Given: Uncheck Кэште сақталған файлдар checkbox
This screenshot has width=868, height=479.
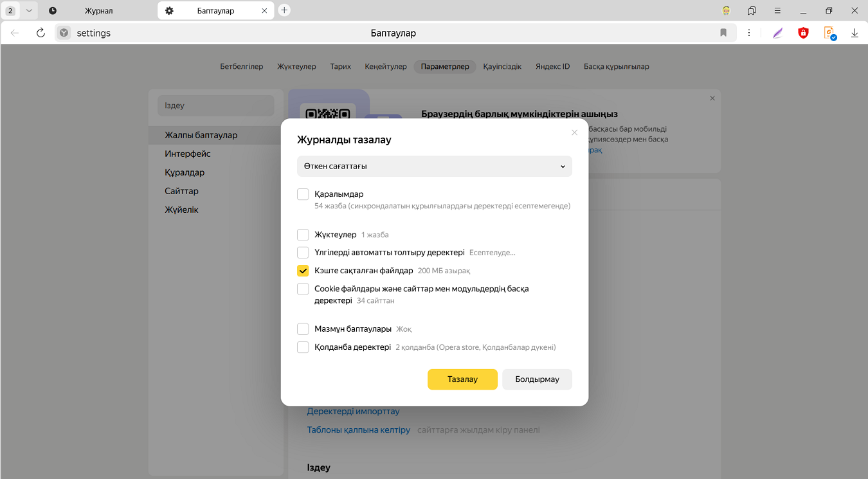Looking at the screenshot, I should pos(303,271).
